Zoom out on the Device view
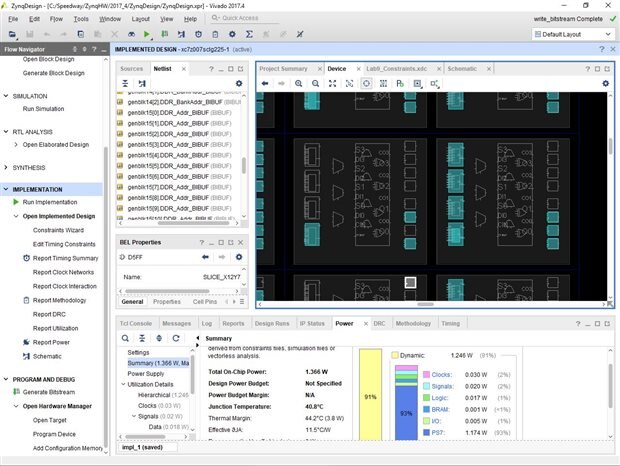The height and width of the screenshot is (466, 620). (x=316, y=83)
